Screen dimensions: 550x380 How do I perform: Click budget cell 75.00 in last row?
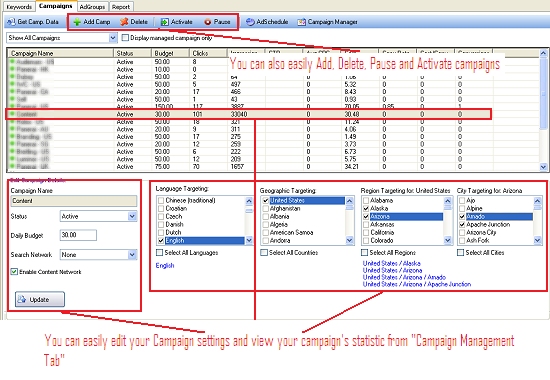coord(162,167)
